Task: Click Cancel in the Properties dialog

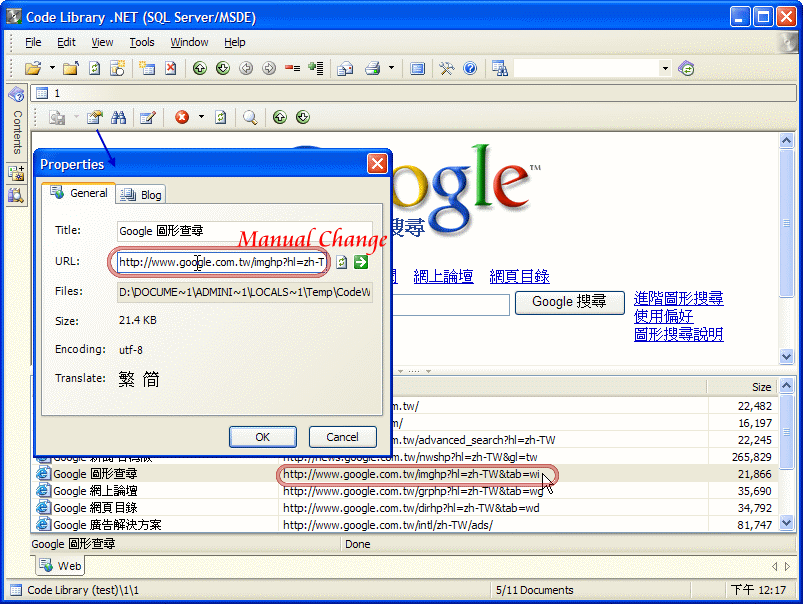Action: click(343, 437)
